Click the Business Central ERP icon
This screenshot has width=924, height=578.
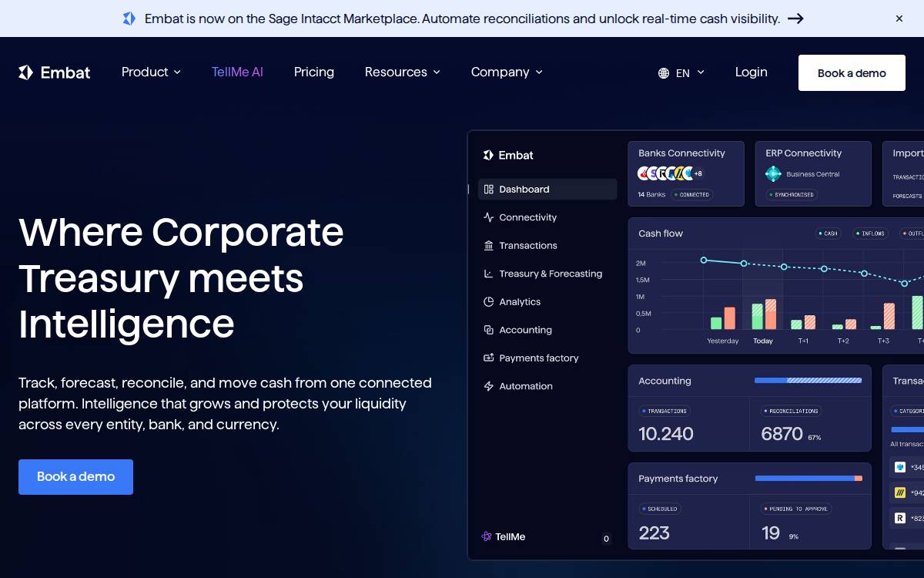tap(773, 174)
